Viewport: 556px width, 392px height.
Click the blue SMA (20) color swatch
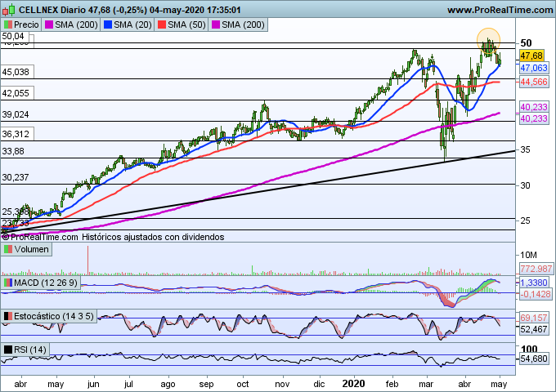(x=107, y=24)
